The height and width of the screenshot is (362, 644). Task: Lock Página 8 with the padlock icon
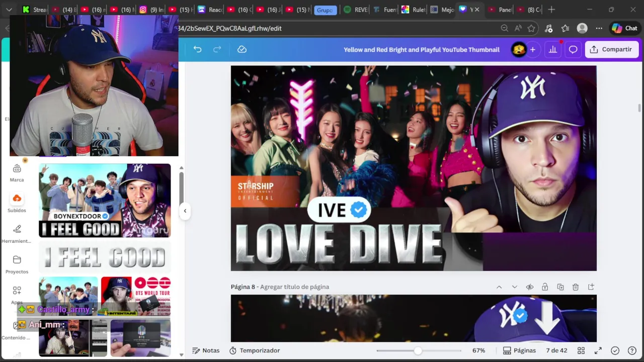click(545, 287)
